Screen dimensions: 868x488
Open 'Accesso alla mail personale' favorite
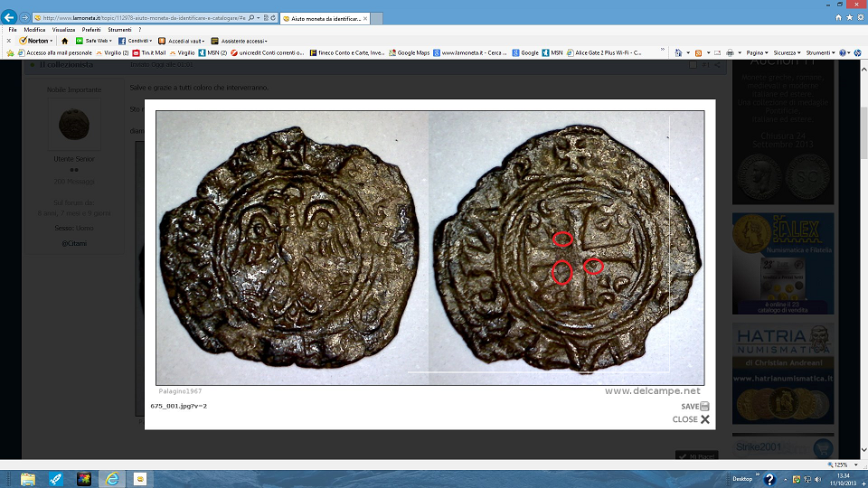(x=55, y=53)
